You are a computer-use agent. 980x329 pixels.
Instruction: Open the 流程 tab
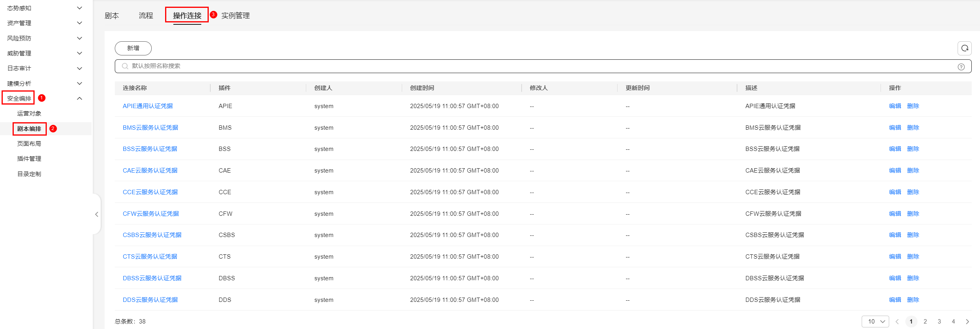[x=146, y=16]
